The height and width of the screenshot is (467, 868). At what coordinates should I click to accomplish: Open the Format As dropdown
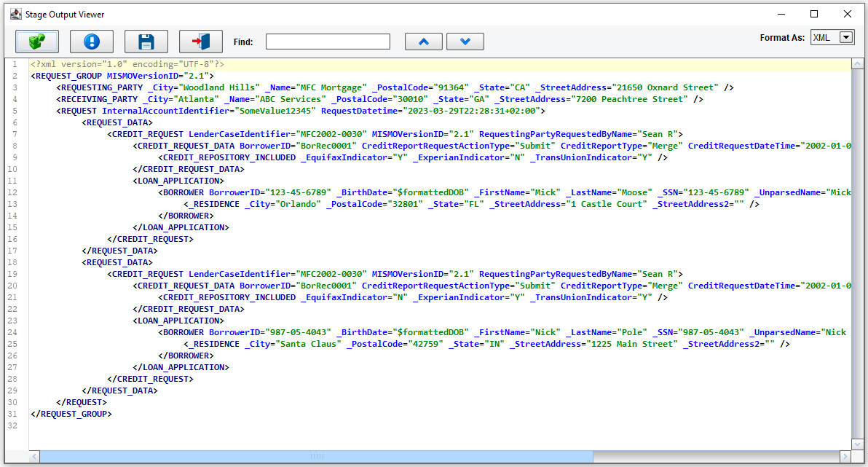click(846, 37)
